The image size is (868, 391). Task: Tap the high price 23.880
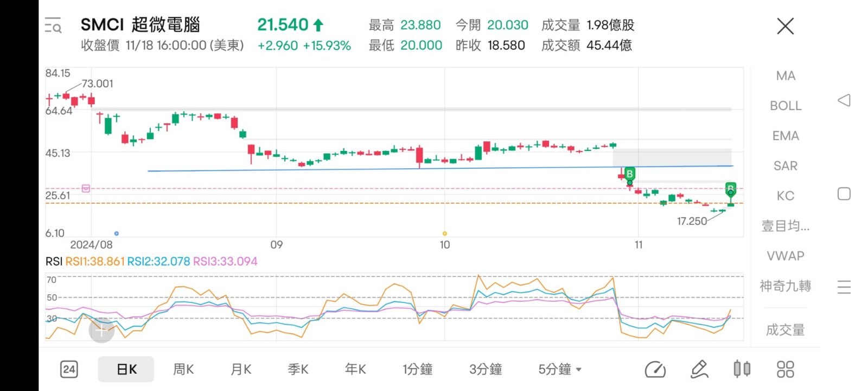pyautogui.click(x=420, y=25)
